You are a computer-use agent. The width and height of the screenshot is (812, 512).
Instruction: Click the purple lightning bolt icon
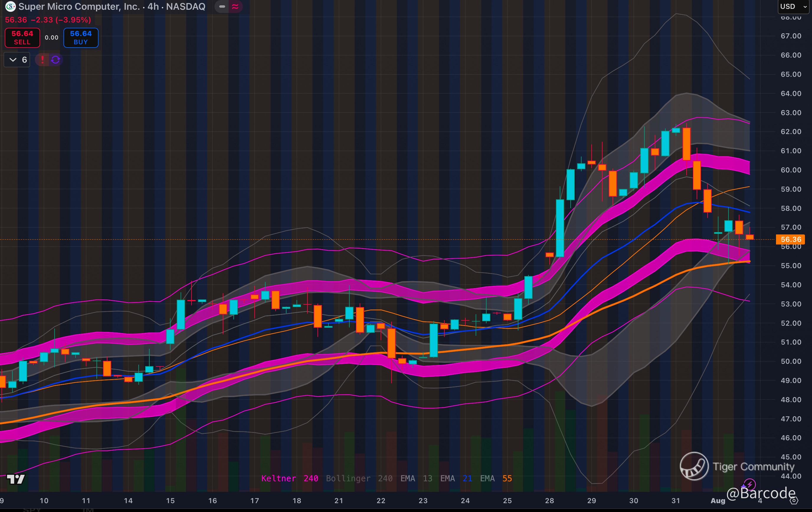point(750,485)
